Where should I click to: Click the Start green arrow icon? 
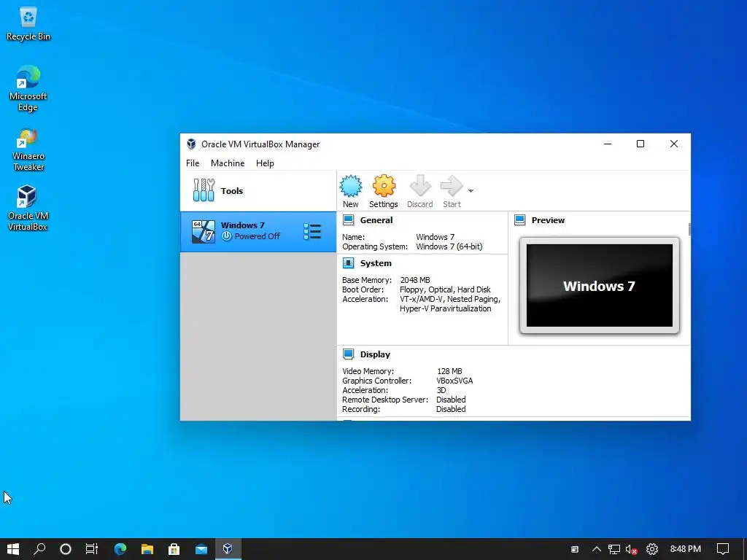click(x=452, y=186)
